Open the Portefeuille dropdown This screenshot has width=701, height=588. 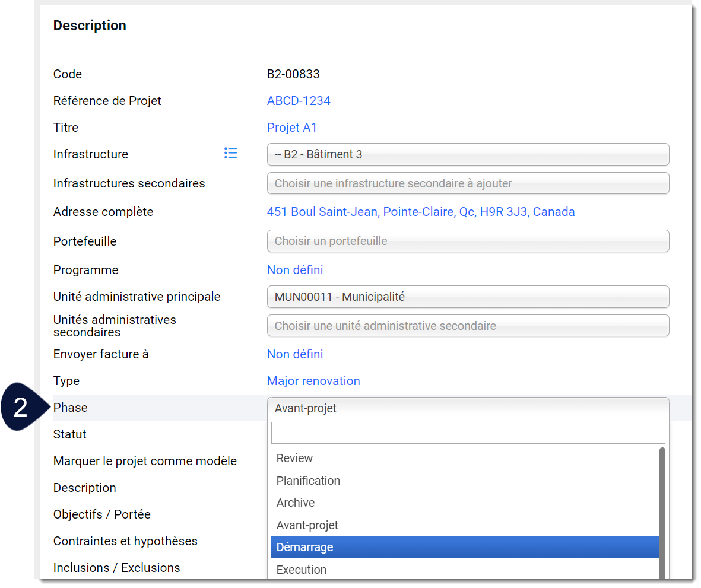pos(468,241)
